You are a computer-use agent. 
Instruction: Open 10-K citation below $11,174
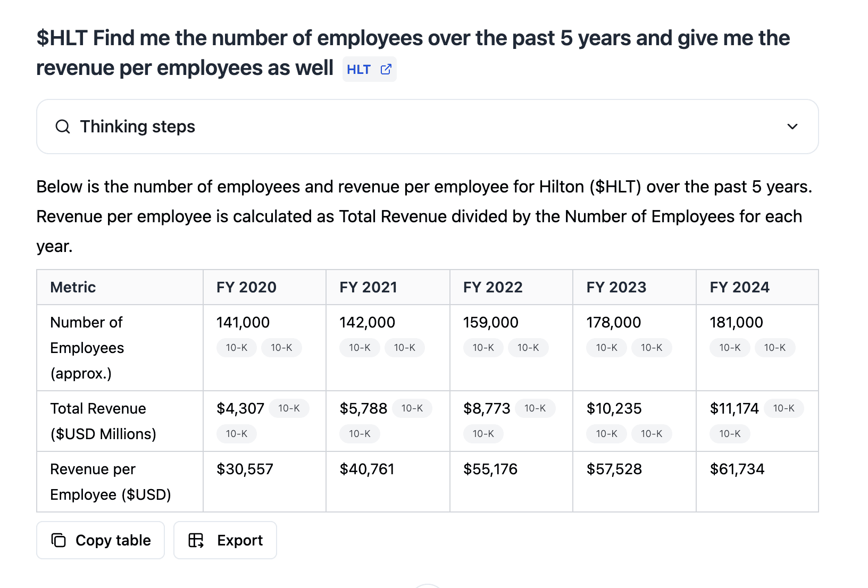(x=730, y=434)
